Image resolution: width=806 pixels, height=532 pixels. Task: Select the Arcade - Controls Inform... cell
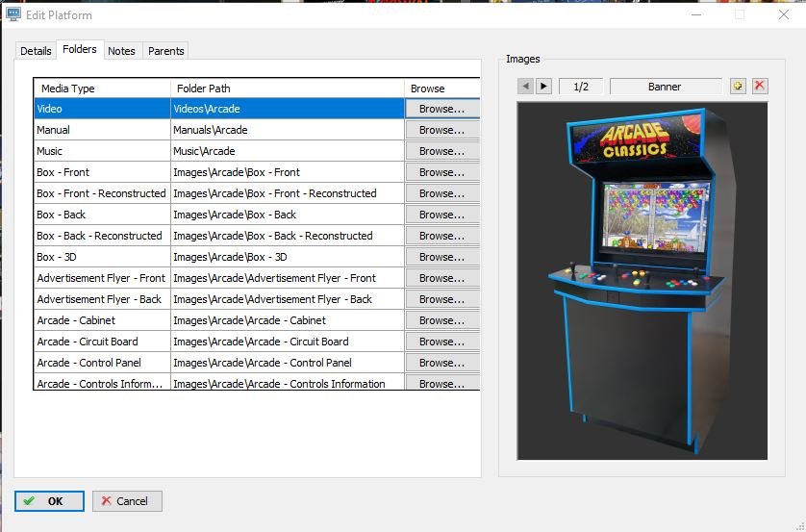click(102, 382)
